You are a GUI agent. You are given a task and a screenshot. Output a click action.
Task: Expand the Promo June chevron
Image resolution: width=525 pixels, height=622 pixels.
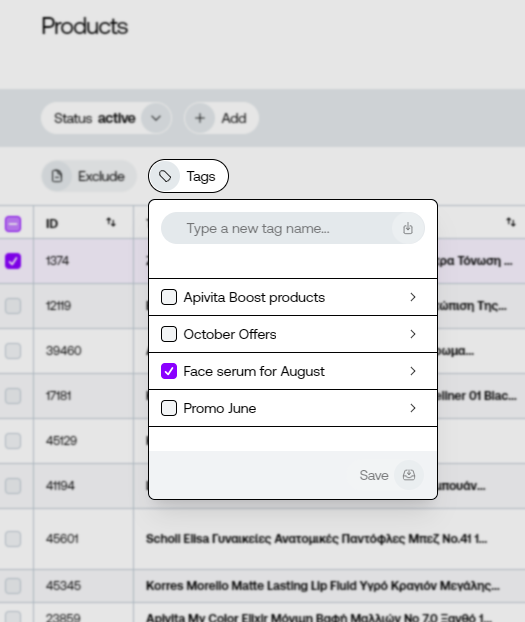click(413, 408)
